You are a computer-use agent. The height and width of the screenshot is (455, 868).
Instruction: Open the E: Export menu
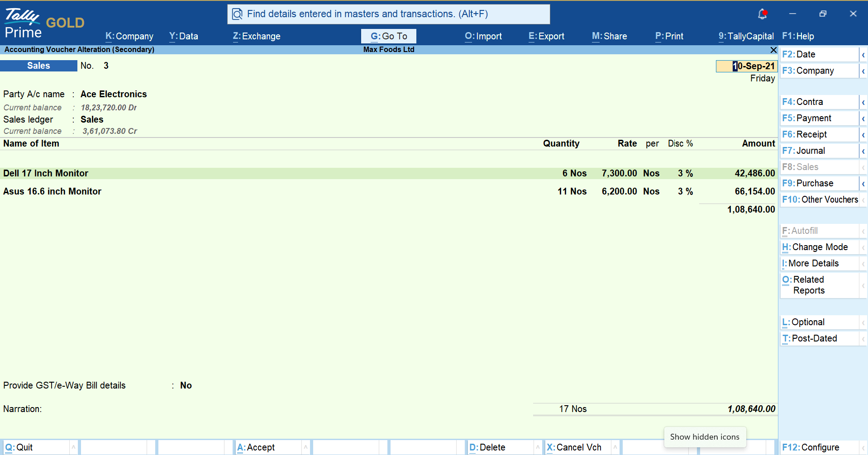click(x=546, y=36)
